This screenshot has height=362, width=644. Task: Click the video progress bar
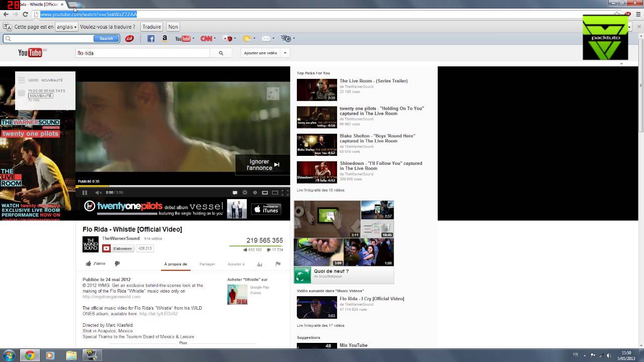(183, 187)
